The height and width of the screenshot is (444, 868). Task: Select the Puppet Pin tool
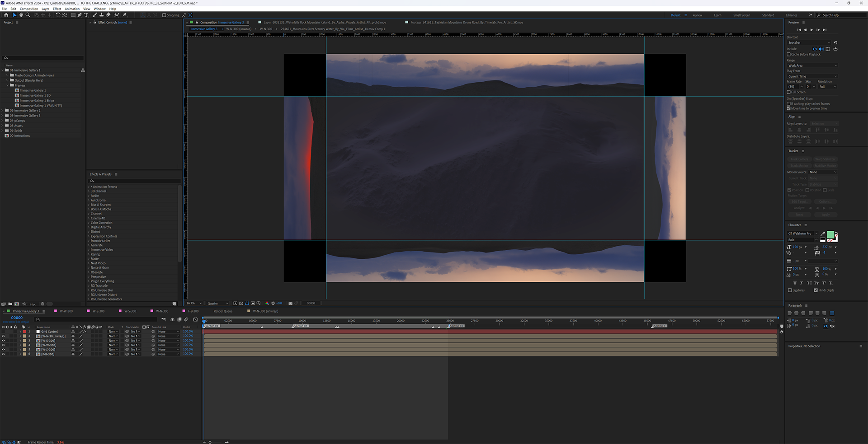point(125,15)
